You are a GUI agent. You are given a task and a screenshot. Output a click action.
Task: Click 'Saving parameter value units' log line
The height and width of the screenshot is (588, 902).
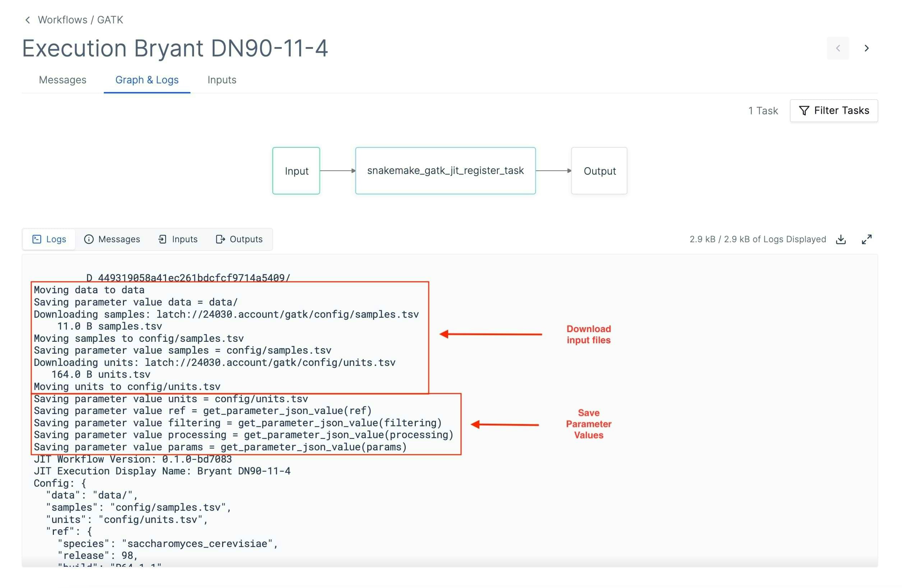[x=171, y=399]
